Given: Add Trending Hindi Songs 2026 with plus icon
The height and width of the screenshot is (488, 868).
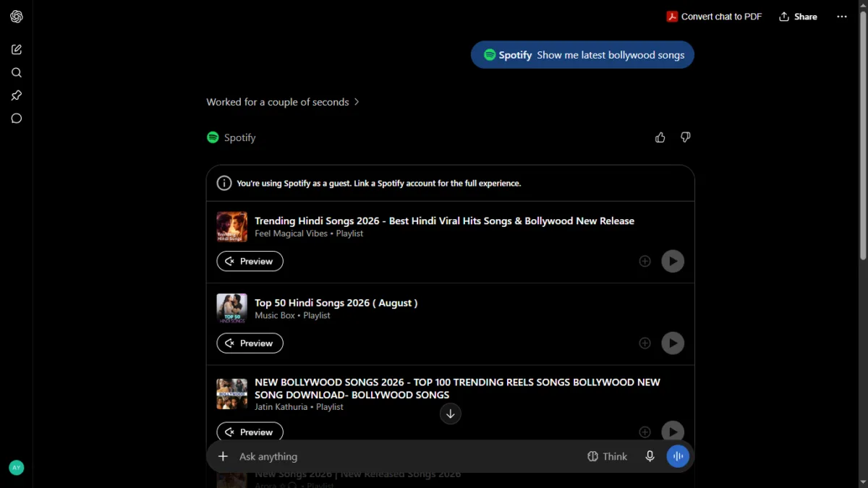Looking at the screenshot, I should [645, 261].
